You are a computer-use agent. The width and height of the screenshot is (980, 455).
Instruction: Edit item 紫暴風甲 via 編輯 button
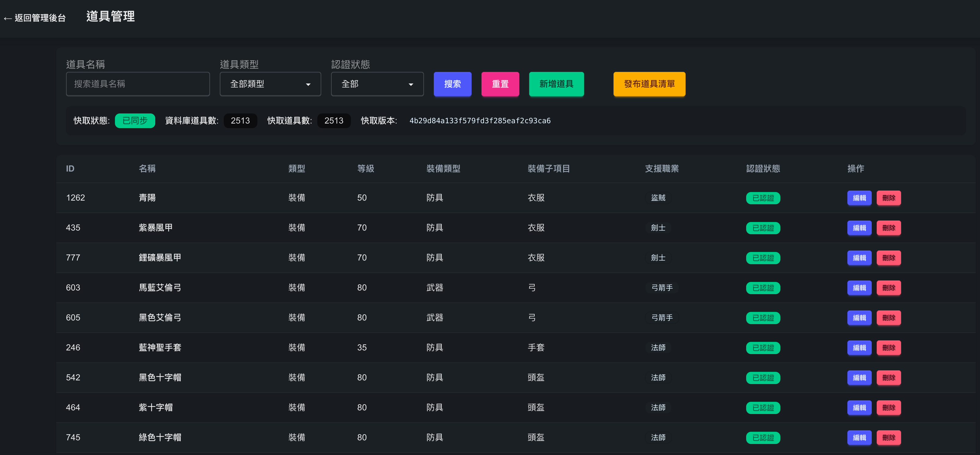coord(859,228)
